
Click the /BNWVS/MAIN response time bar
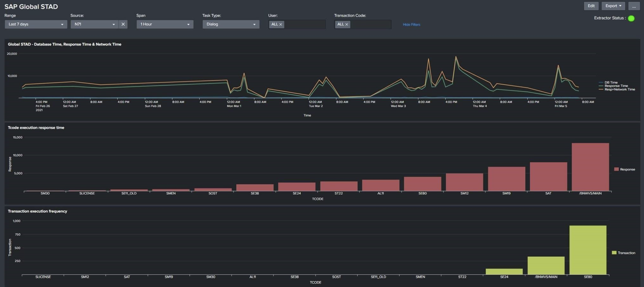coord(590,167)
